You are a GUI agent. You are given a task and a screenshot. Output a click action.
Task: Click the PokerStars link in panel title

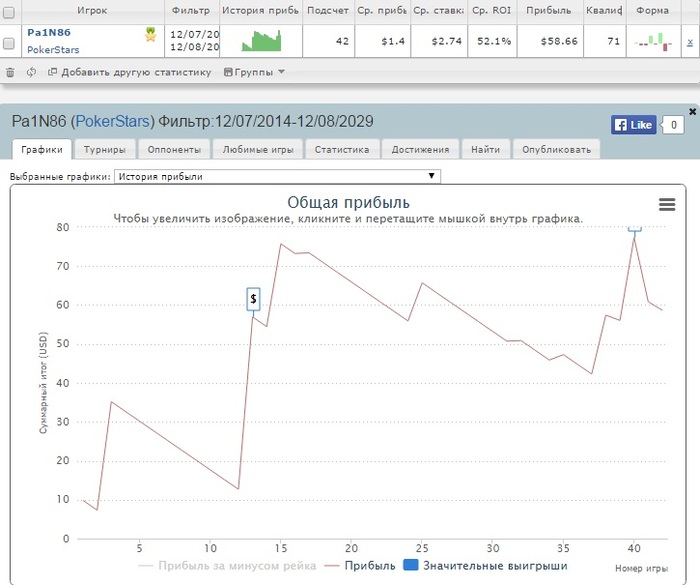112,121
